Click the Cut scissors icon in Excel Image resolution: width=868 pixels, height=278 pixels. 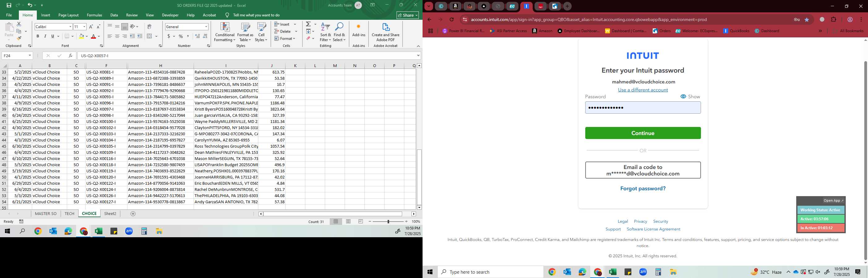(19, 24)
